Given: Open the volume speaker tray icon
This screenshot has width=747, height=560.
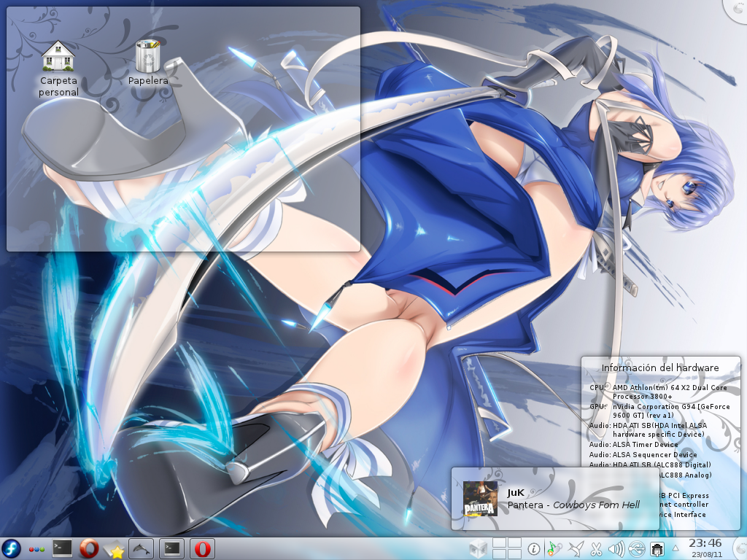Looking at the screenshot, I should click(616, 549).
